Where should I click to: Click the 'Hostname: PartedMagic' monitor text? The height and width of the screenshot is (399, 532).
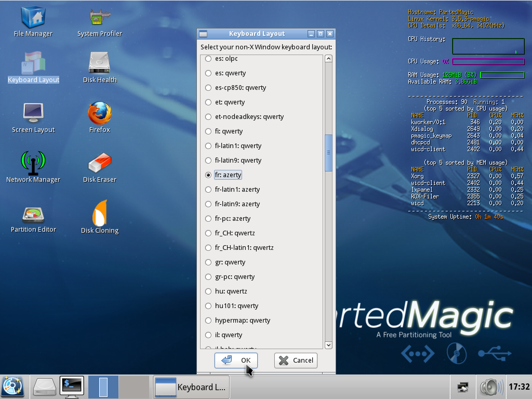point(441,12)
